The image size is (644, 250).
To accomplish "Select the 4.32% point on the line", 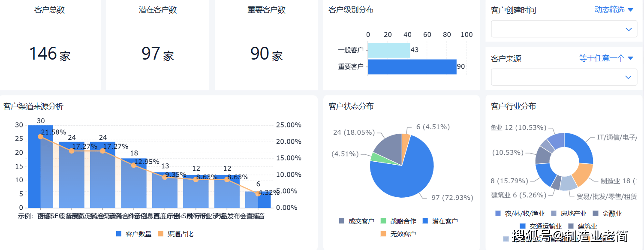I will pyautogui.click(x=258, y=194).
